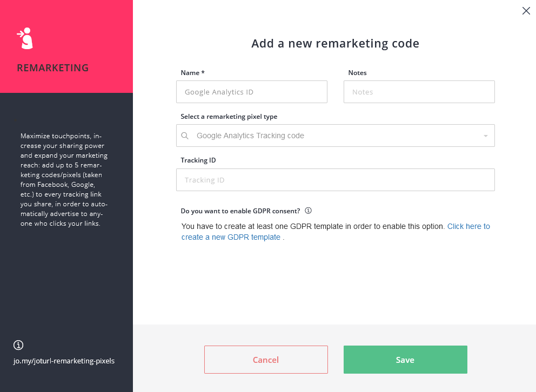Click into the Tracking ID field

[x=336, y=180]
